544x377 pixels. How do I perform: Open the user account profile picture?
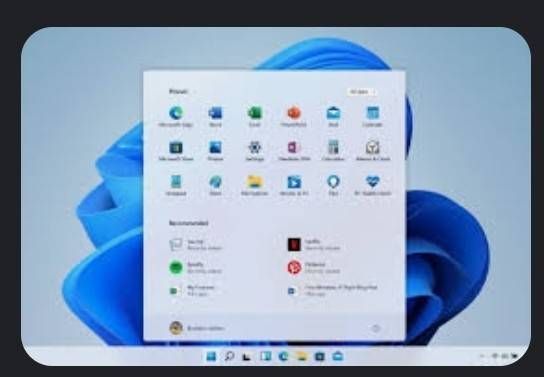pos(176,328)
